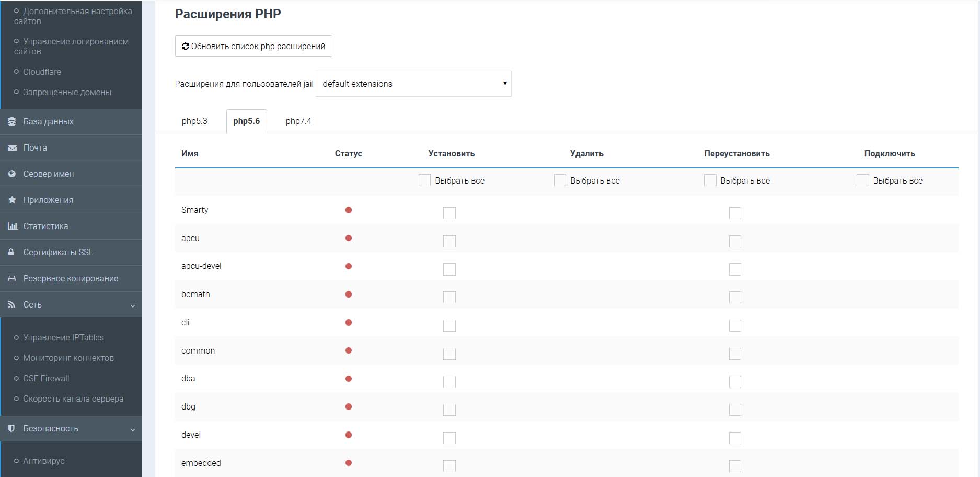Click the envelope icon beside Почта

coord(12,148)
